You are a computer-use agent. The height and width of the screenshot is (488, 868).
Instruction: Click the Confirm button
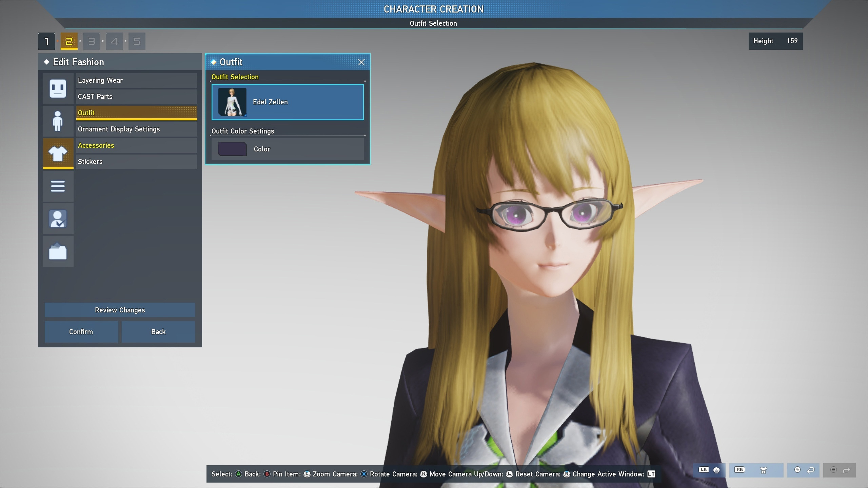(x=81, y=332)
